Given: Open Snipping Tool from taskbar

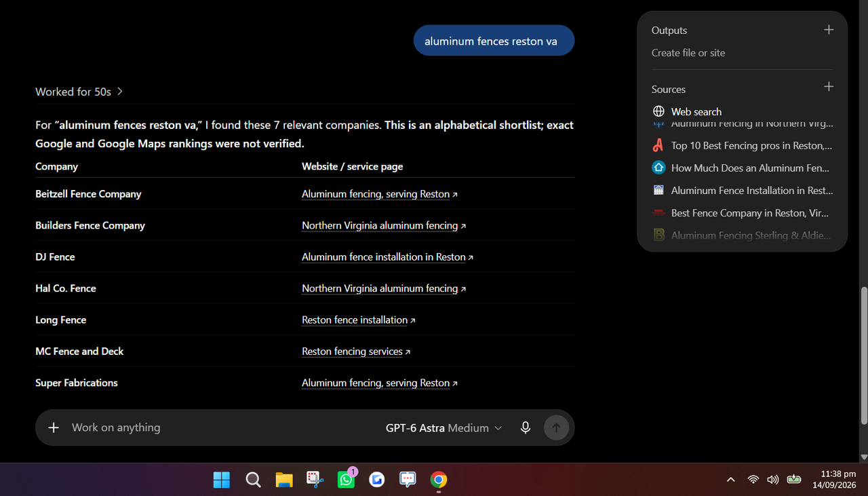Looking at the screenshot, I should 314,480.
